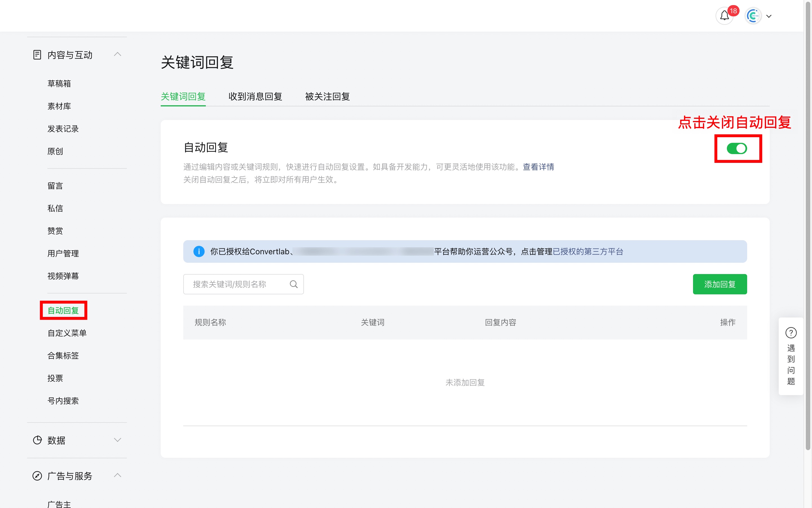Switch to 收到消息回复 tab
This screenshot has width=812, height=508.
tap(255, 97)
